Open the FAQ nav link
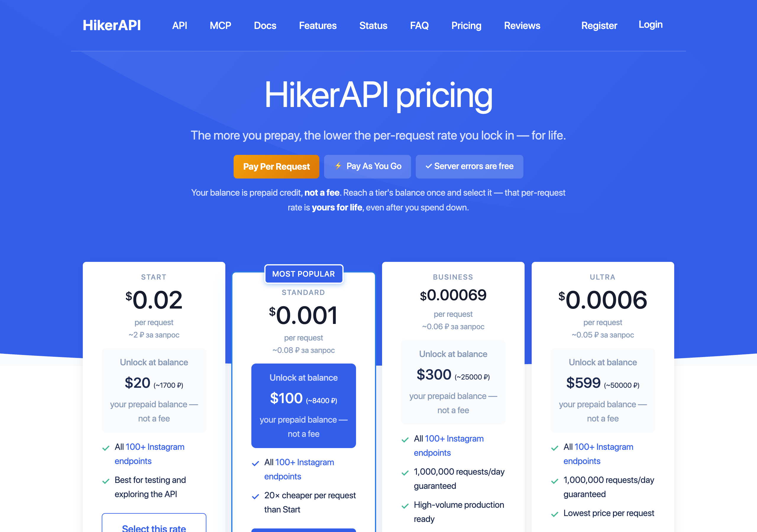The height and width of the screenshot is (532, 757). [419, 25]
